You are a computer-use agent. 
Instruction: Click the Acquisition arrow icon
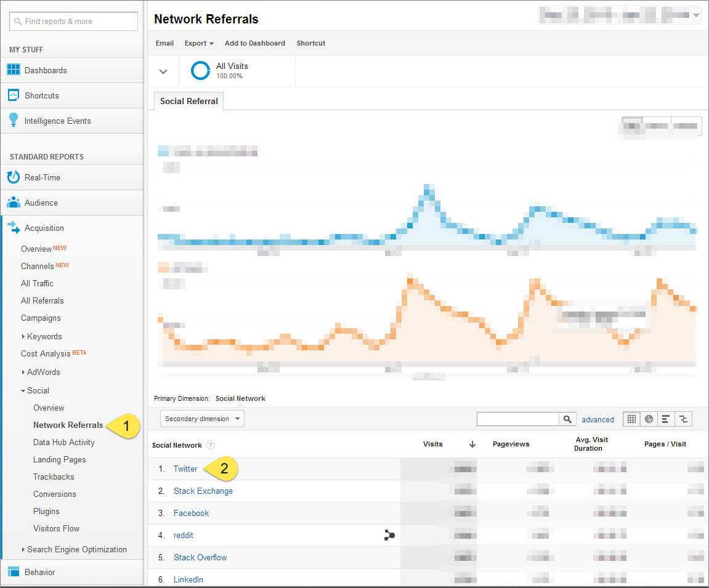pos(14,227)
